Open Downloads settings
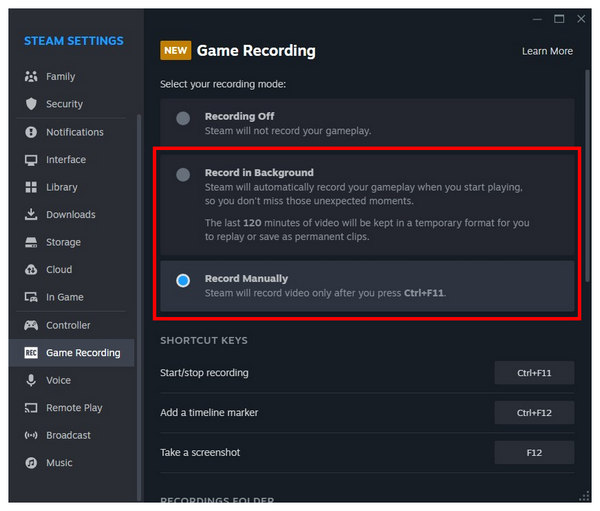 (72, 214)
